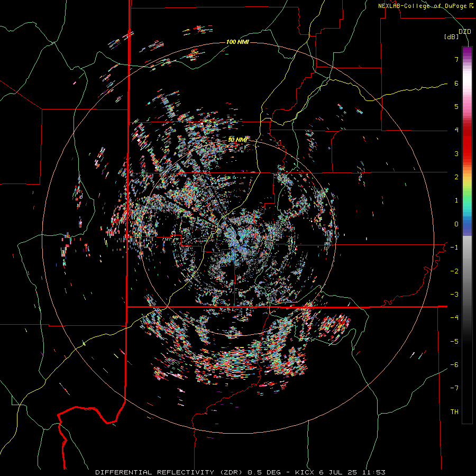Pick the 0 dB scale label
The height and width of the screenshot is (476, 476).
(x=456, y=224)
